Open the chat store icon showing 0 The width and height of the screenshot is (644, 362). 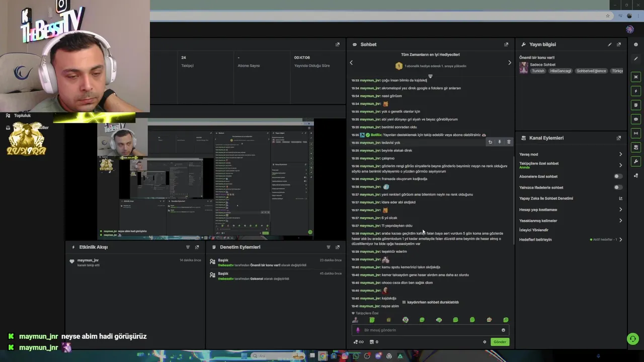374,342
